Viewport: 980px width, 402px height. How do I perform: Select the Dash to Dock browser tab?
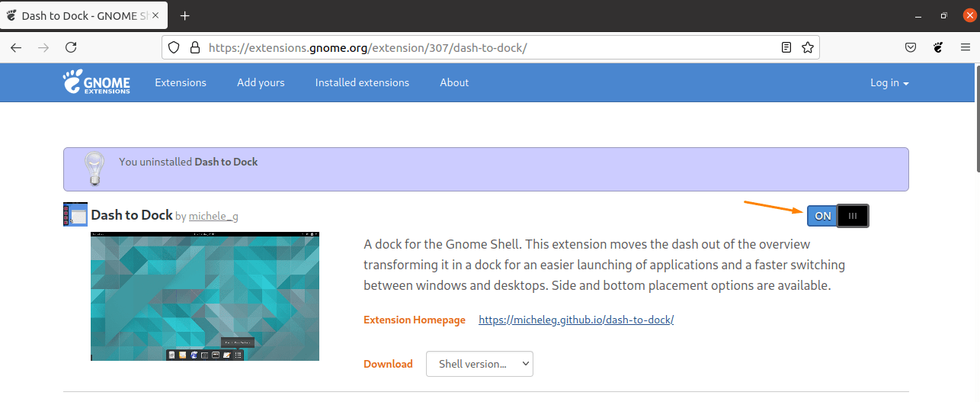tap(85, 16)
